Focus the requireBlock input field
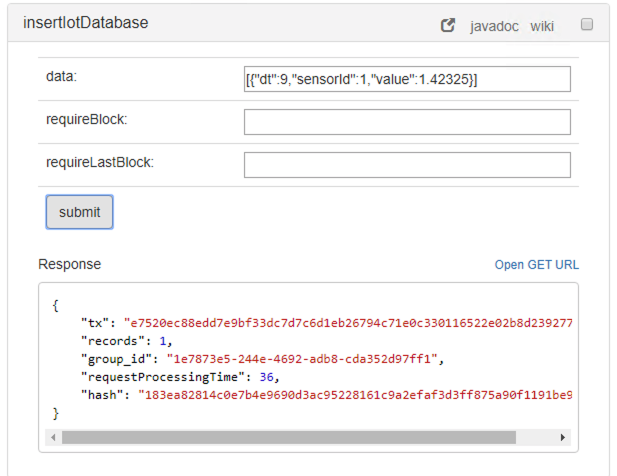This screenshot has width=617, height=476. [x=407, y=122]
